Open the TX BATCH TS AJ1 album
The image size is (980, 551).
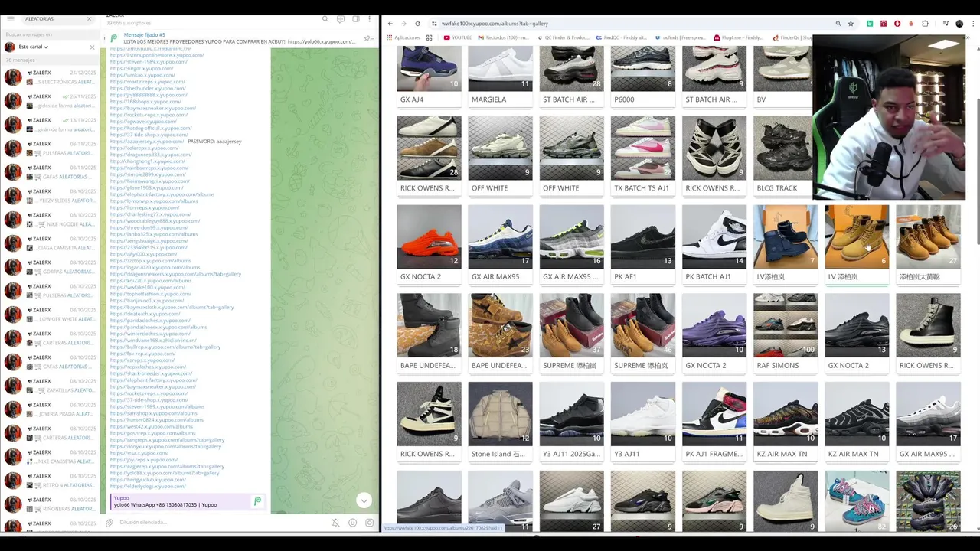(643, 156)
